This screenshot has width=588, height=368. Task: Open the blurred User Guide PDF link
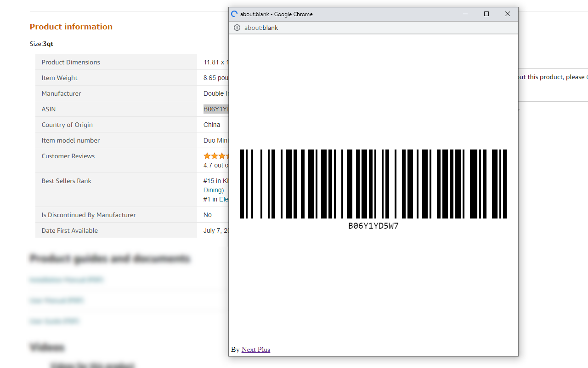55,321
